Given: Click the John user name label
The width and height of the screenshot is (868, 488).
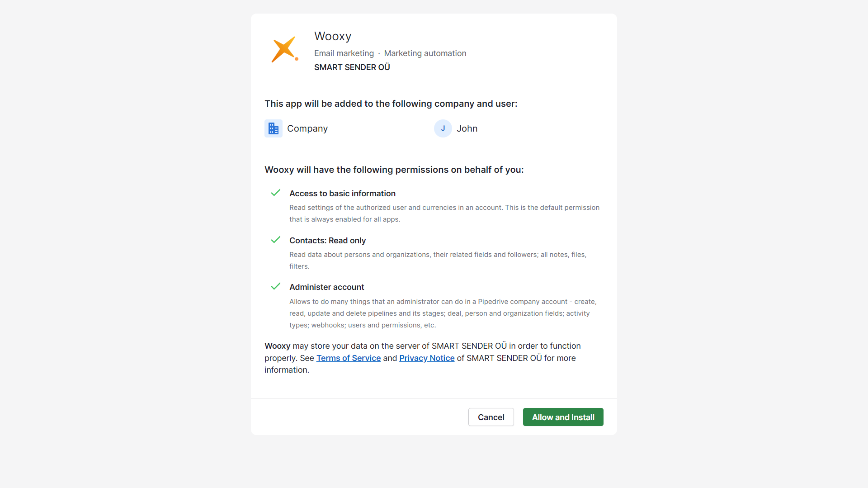Looking at the screenshot, I should point(467,128).
